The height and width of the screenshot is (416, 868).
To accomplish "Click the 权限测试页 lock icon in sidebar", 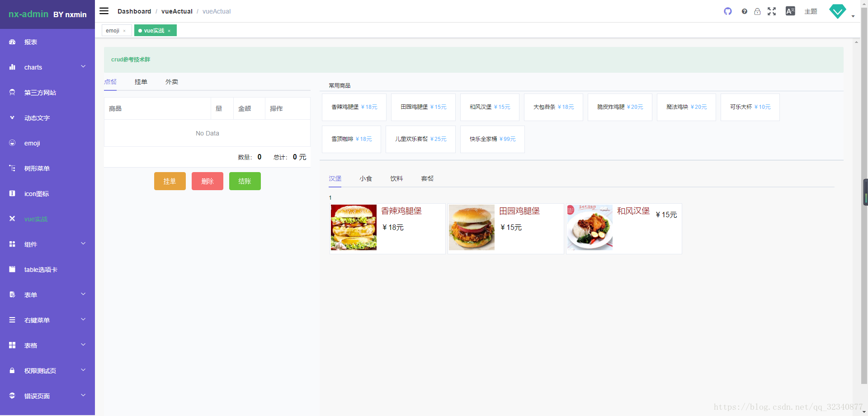I will point(12,371).
